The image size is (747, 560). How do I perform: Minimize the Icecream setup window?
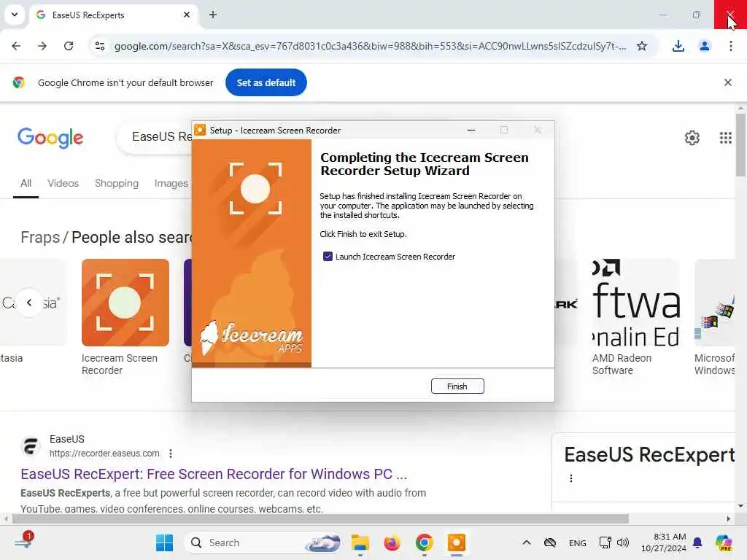coord(471,130)
